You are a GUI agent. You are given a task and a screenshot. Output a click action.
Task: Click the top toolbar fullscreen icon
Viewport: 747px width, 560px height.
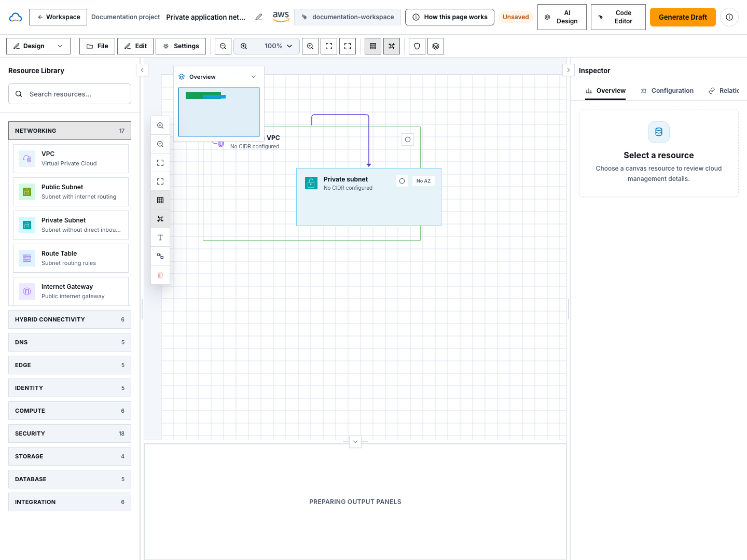348,46
